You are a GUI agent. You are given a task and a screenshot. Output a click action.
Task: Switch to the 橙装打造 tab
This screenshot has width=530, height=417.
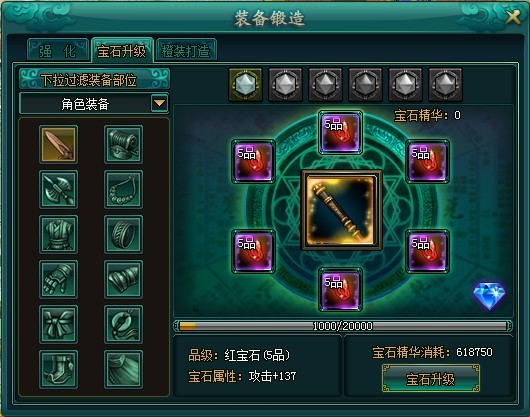coord(186,51)
